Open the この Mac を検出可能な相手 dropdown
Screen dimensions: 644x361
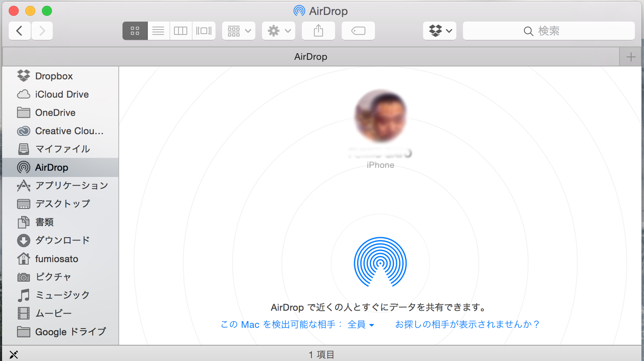click(297, 324)
